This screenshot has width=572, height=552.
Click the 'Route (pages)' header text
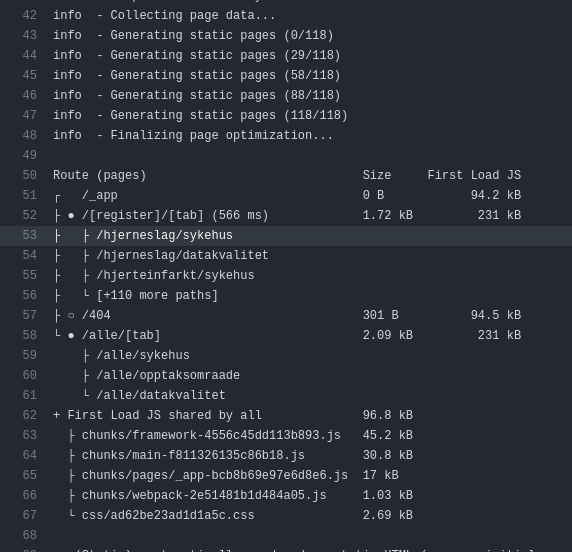click(100, 175)
